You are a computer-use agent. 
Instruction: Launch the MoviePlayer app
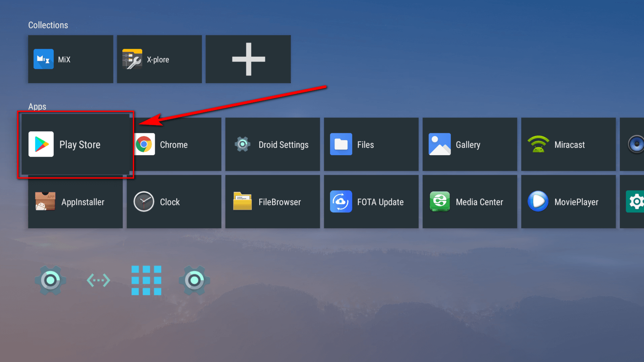(x=568, y=202)
